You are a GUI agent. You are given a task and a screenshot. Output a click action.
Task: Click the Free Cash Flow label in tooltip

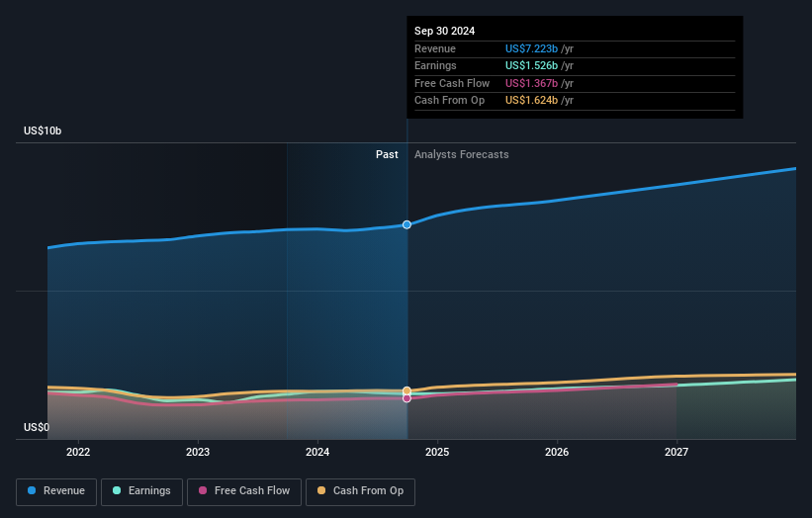[452, 83]
